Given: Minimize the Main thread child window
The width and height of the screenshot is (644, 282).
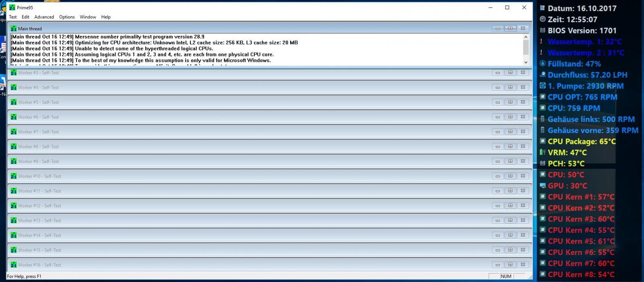Looking at the screenshot, I should [x=498, y=29].
